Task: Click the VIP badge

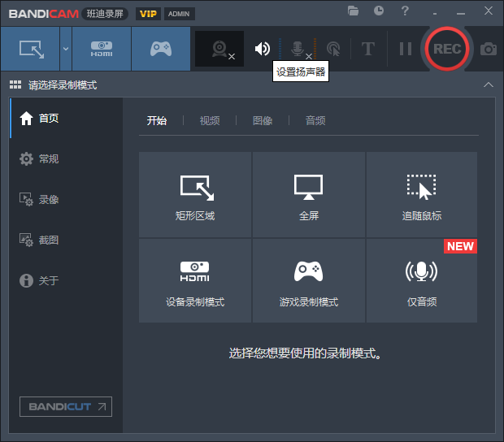Action: [x=148, y=14]
